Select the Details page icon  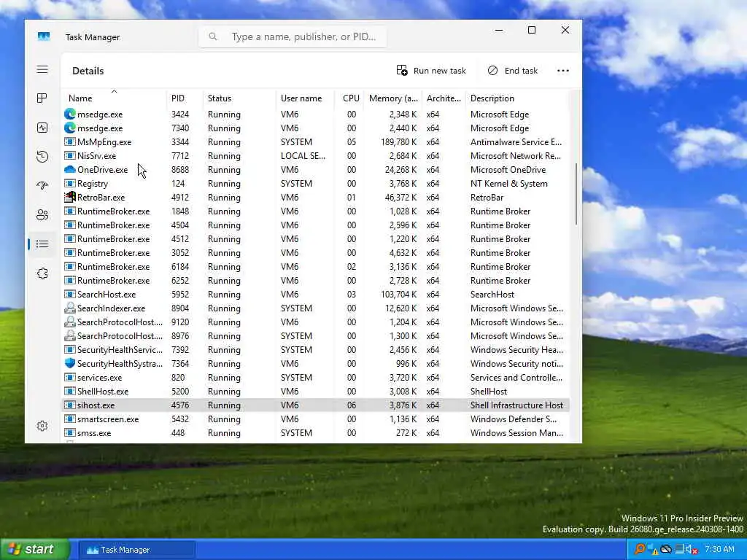[42, 244]
